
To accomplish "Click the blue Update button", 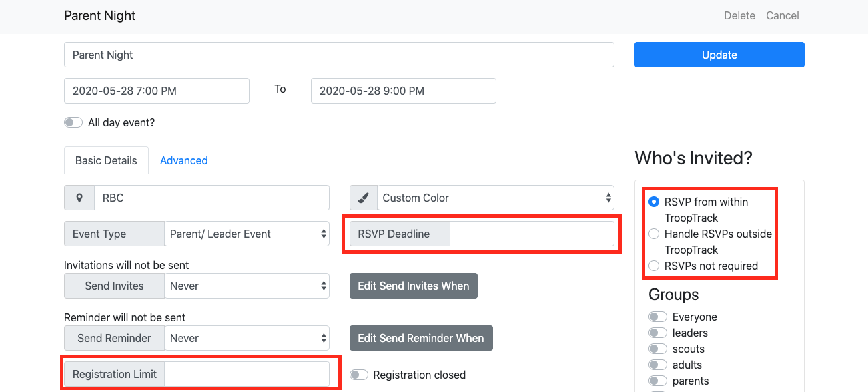I will (719, 55).
